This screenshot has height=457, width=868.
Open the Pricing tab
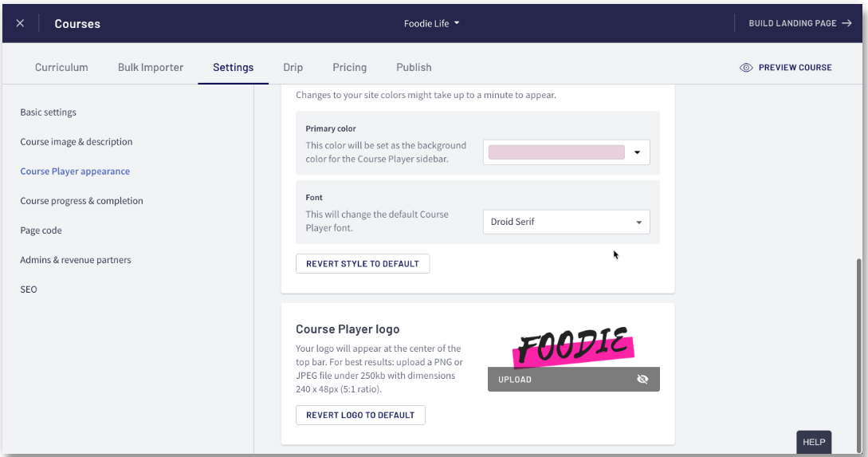pos(349,68)
